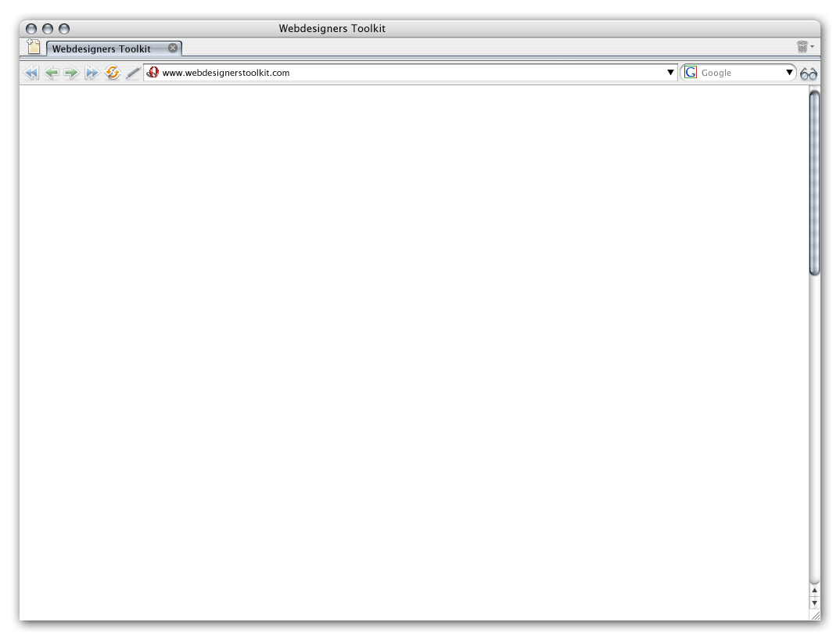840x640 pixels.
Task: Click the Fast Forward navigation icon
Action: [x=92, y=72]
